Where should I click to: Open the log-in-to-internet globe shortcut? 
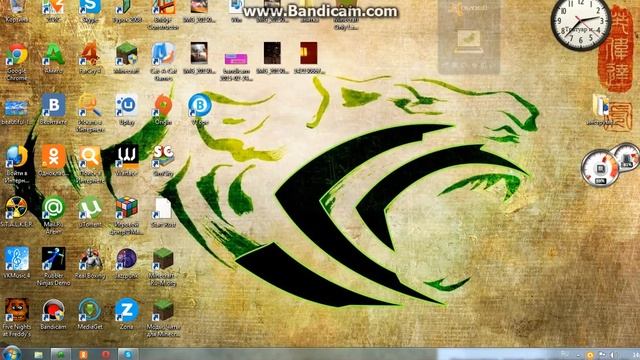pos(17,157)
